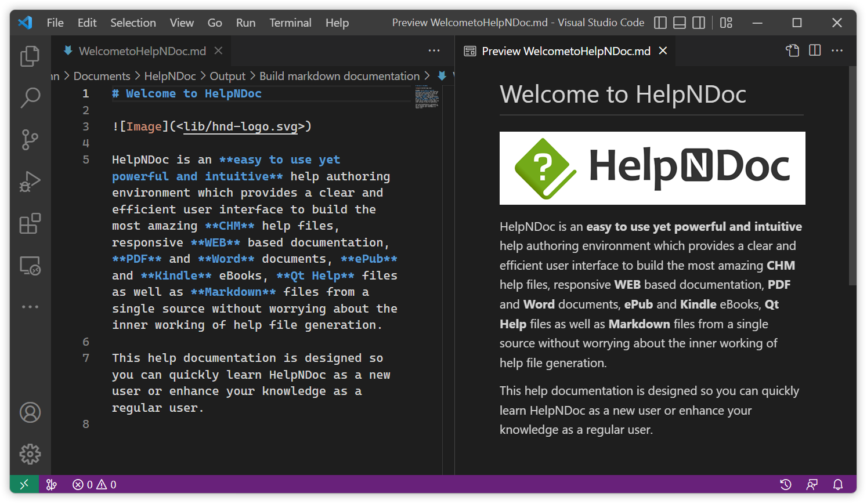Open notifications bell in status bar
This screenshot has width=867, height=504.
838,484
